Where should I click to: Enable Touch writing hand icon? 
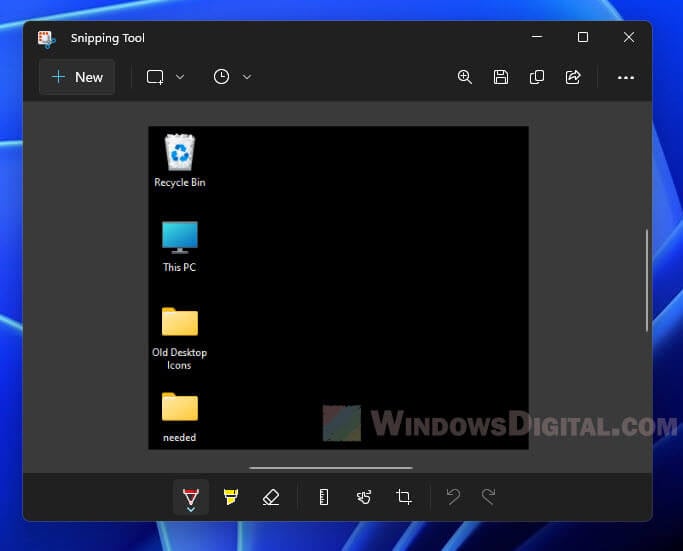[x=364, y=497]
